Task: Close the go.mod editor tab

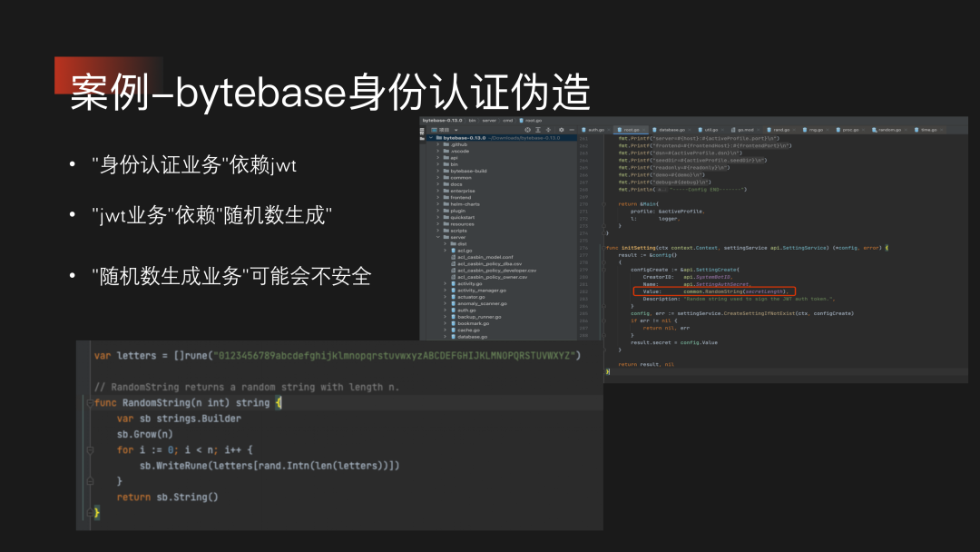Action: click(x=759, y=130)
